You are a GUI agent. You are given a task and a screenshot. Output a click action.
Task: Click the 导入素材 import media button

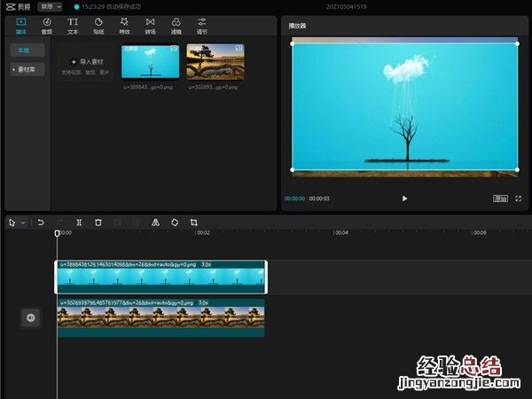pos(86,62)
